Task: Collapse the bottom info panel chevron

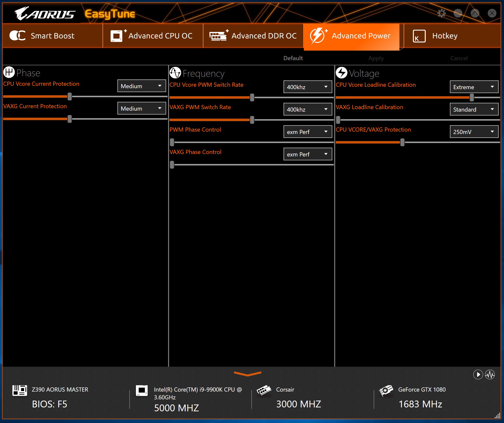Action: pos(247,374)
